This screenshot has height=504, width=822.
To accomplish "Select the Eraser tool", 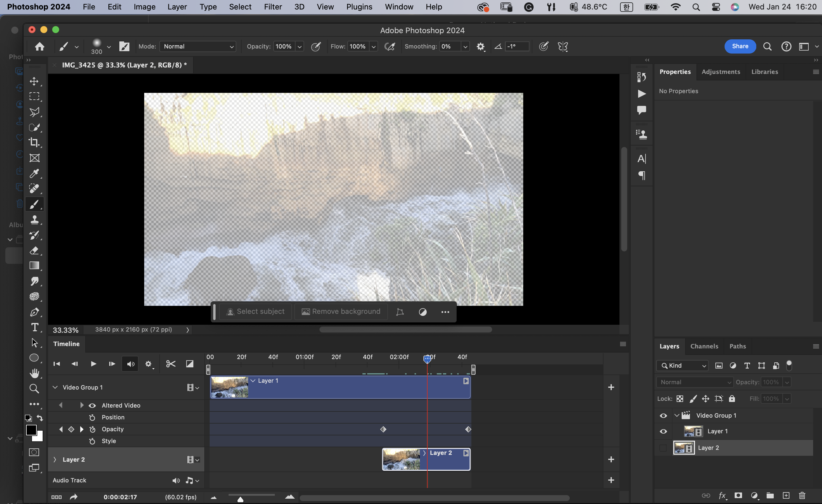I will coord(34,251).
